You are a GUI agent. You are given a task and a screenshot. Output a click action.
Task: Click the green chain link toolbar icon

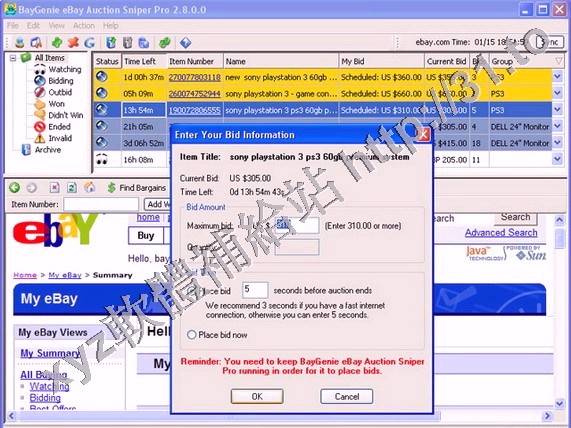165,43
